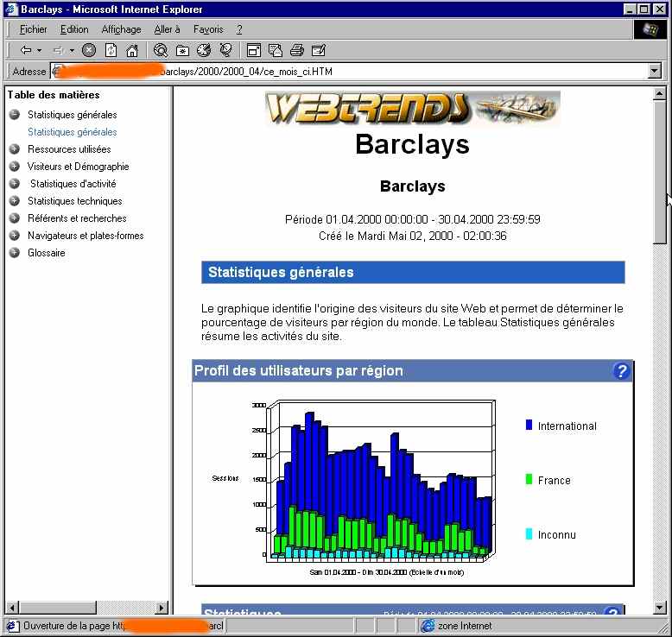Click the Visiteurs et Démographie contents entry
This screenshot has width=672, height=637.
point(78,167)
